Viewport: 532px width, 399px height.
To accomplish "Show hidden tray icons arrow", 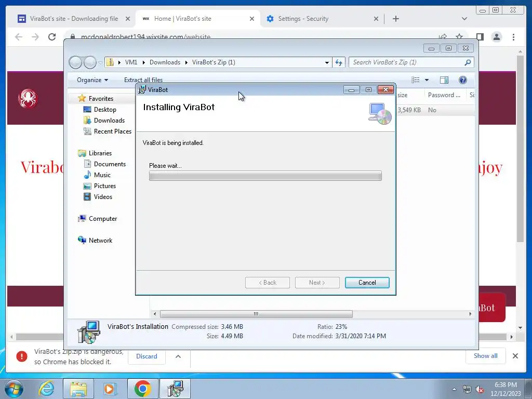I will click(x=454, y=389).
